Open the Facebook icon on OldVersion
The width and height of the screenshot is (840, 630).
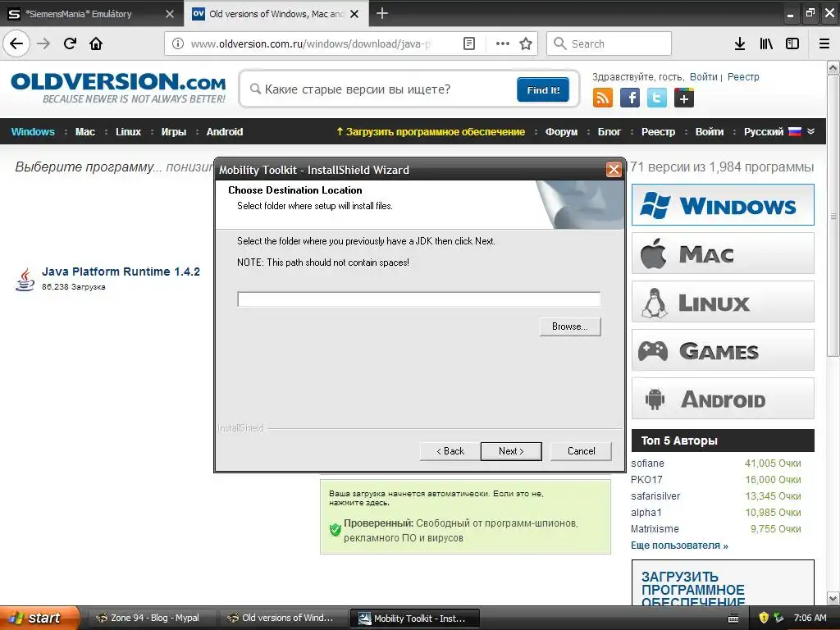tap(630, 98)
